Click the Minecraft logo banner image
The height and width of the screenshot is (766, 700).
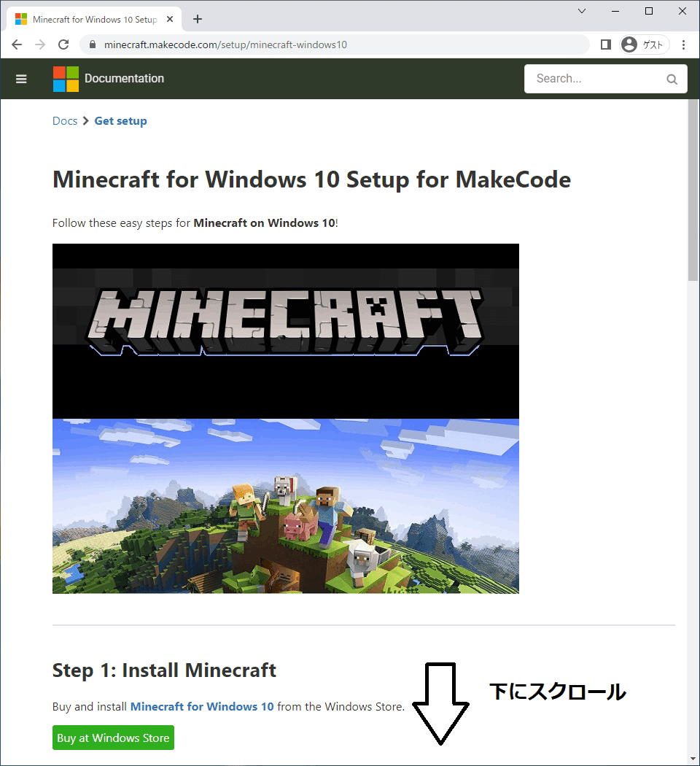(x=286, y=330)
